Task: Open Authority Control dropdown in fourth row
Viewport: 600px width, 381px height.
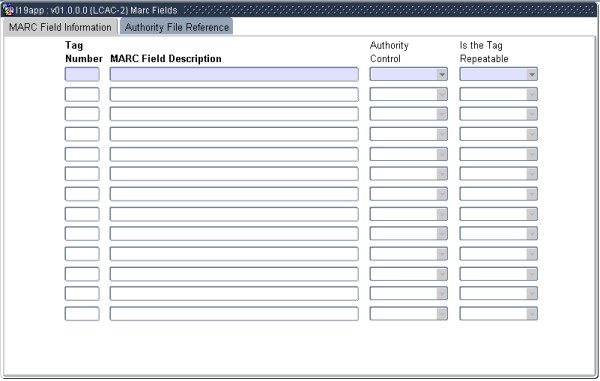Action: [x=408, y=134]
